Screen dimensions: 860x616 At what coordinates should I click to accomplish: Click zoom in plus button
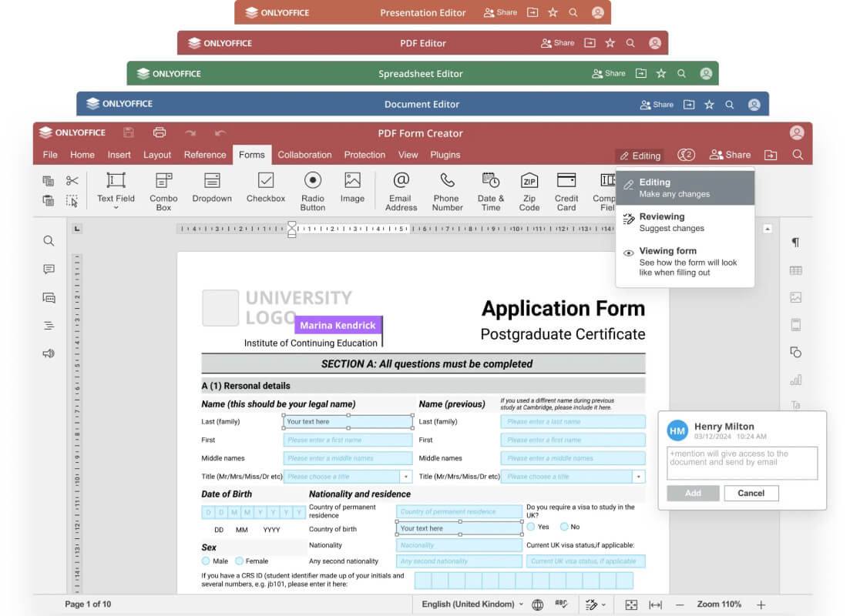[x=761, y=604]
